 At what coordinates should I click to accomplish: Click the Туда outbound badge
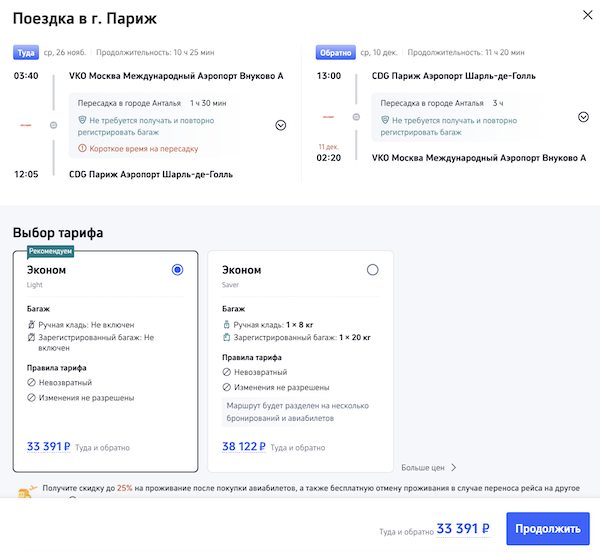[25, 52]
